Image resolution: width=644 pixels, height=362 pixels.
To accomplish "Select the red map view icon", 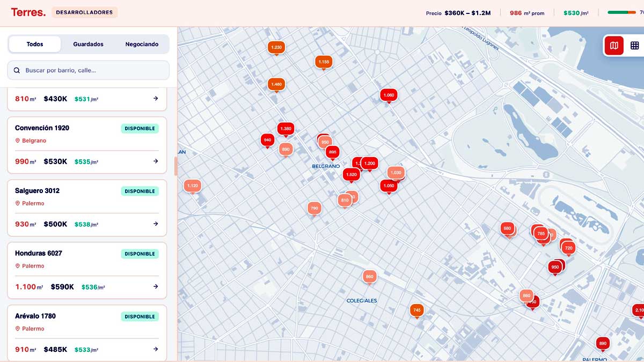I will click(x=613, y=46).
